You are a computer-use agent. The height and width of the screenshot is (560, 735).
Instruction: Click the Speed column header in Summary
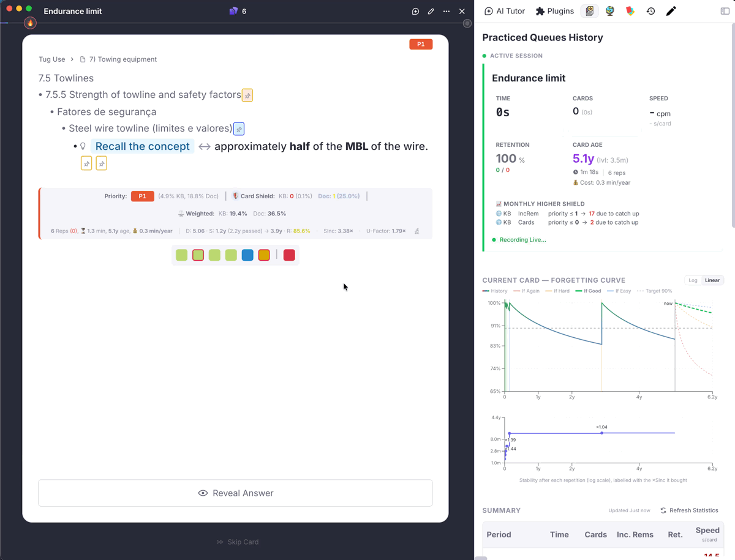click(707, 534)
